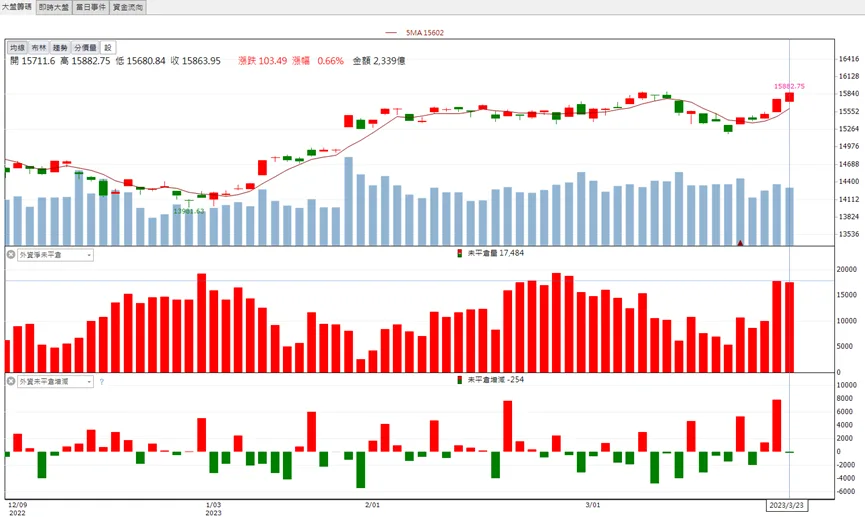Click the 20000 open interest axis label
The width and height of the screenshot is (865, 517).
[x=847, y=270]
